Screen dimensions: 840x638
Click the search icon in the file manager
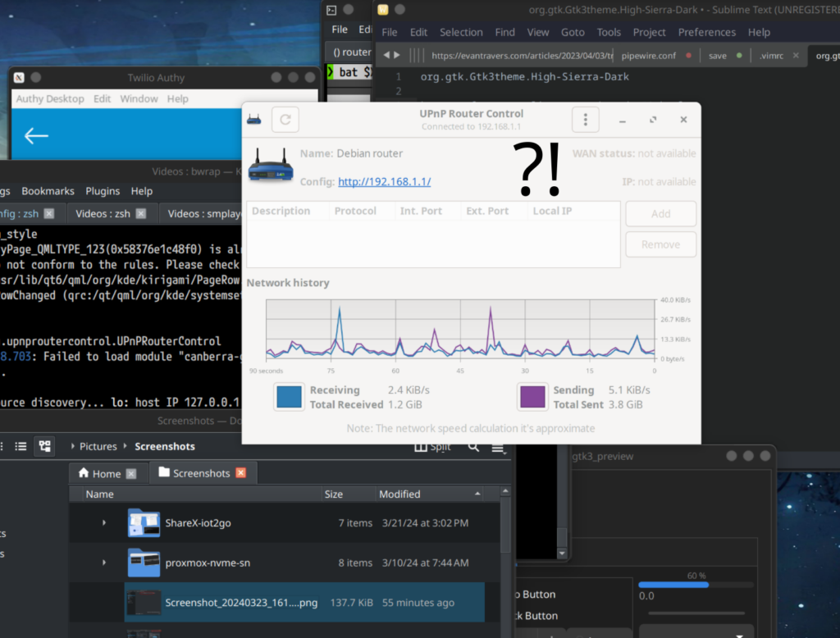[473, 447]
